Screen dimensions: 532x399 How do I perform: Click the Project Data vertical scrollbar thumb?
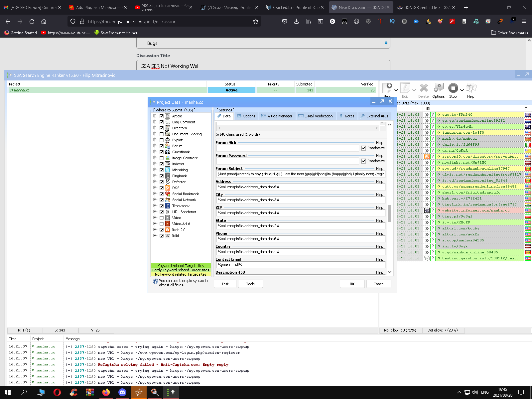point(389,213)
